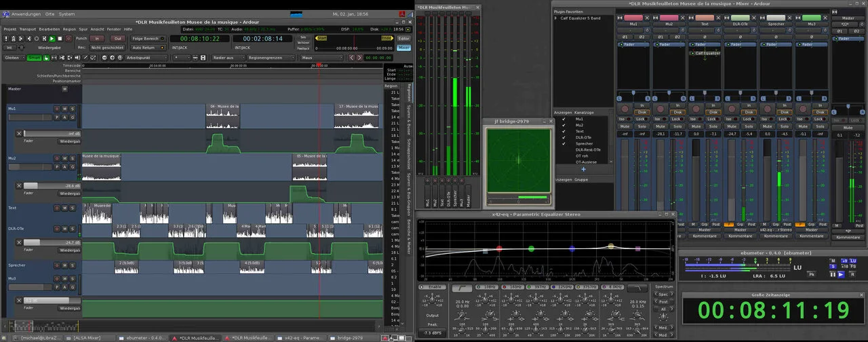Click the green Play transport button
This screenshot has width=868, height=342.
pos(52,39)
